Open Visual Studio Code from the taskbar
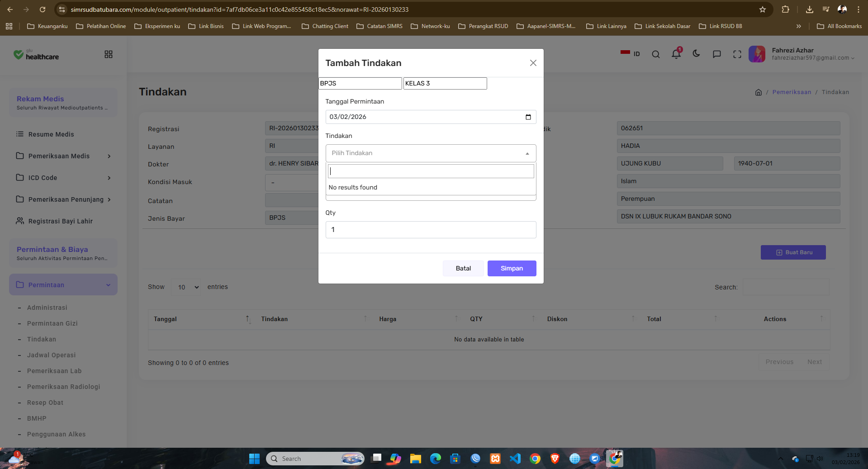 pyautogui.click(x=515, y=459)
